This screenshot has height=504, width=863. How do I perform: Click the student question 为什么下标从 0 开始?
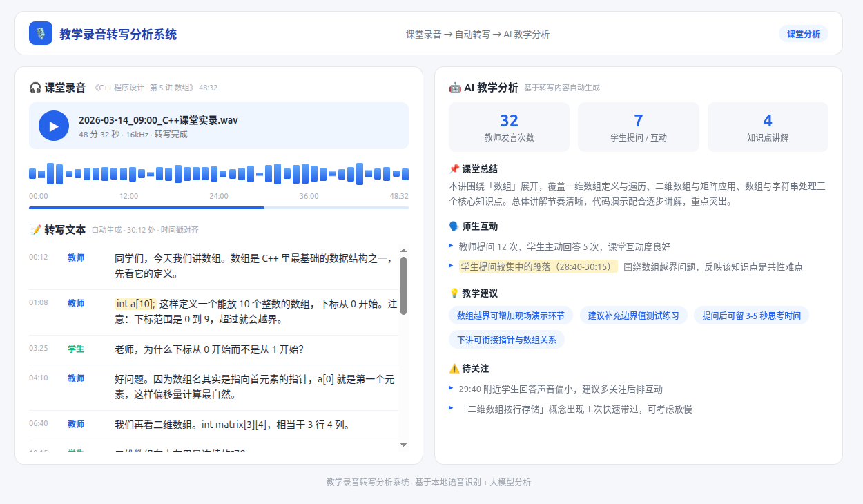pyautogui.click(x=209, y=349)
